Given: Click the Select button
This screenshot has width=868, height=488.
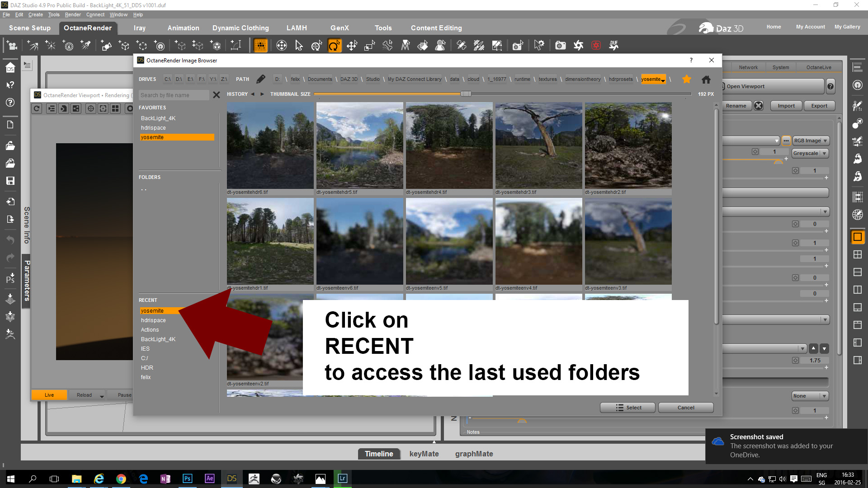Looking at the screenshot, I should tap(627, 408).
